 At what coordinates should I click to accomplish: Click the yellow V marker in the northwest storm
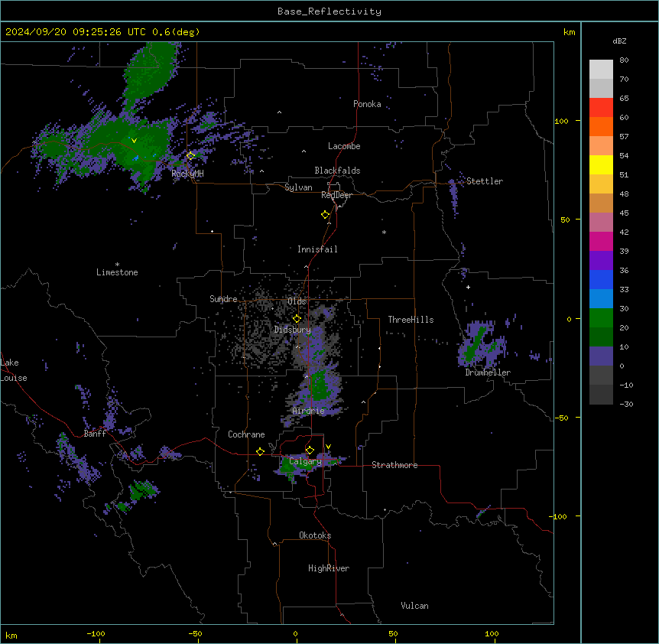tap(134, 141)
